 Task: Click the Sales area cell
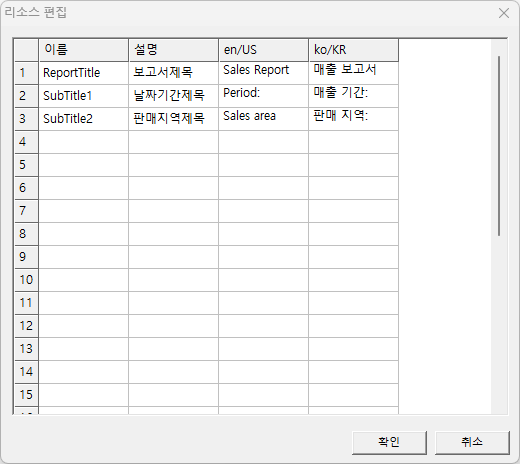(x=264, y=119)
